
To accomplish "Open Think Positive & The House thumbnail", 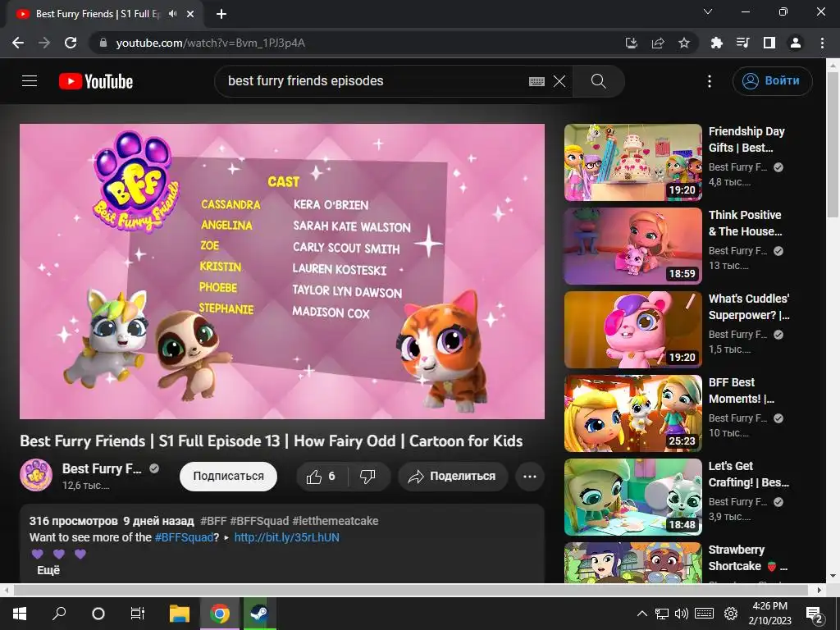I will click(633, 246).
